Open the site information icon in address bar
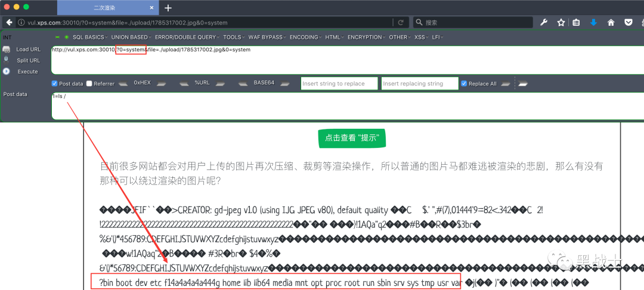 [x=20, y=23]
